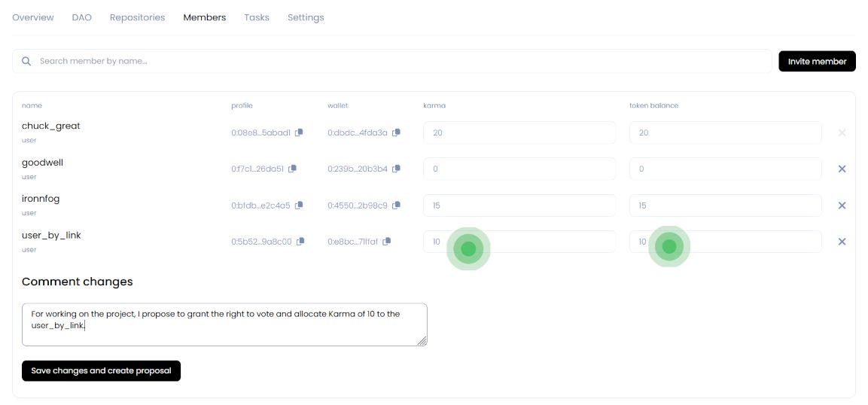Copy goodwell wallet address
Image resolution: width=868 pixels, height=405 pixels.
point(396,169)
